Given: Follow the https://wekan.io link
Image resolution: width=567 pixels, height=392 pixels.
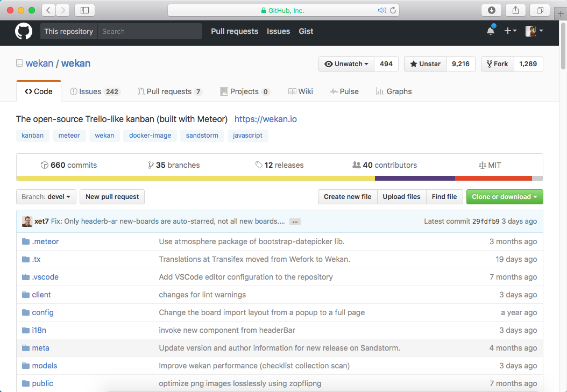Looking at the screenshot, I should (x=265, y=119).
